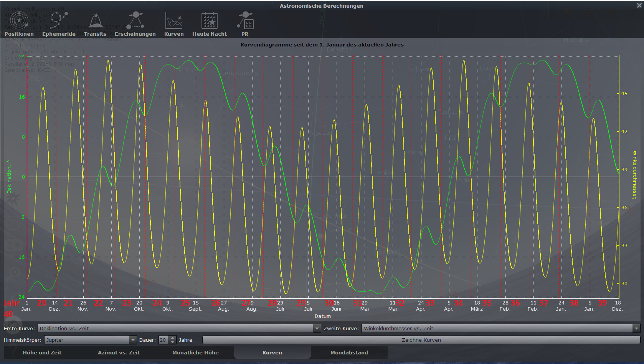
Task: Select the bottom Kurven tab
Action: click(272, 352)
